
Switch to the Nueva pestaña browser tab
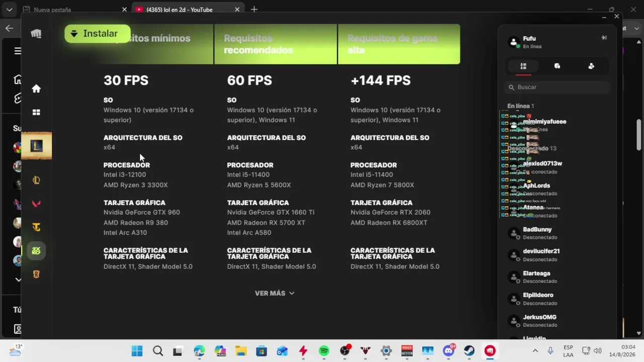74,10
